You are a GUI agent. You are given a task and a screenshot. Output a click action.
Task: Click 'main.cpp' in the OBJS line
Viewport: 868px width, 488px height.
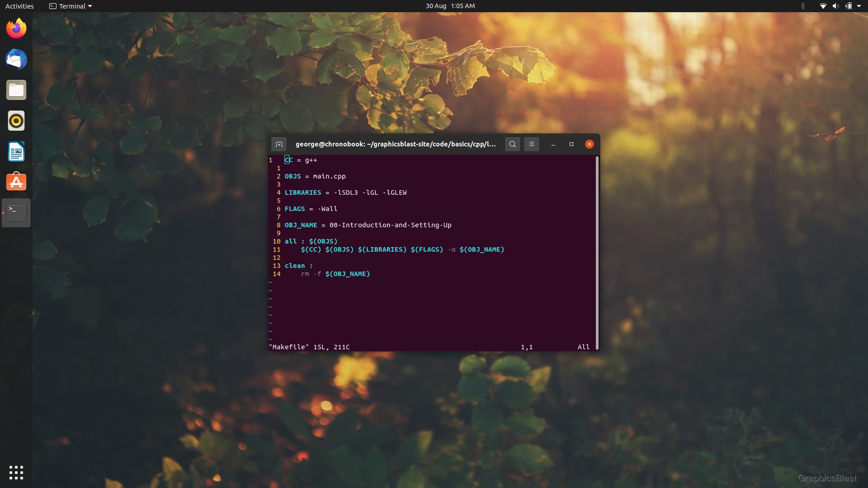pos(329,176)
